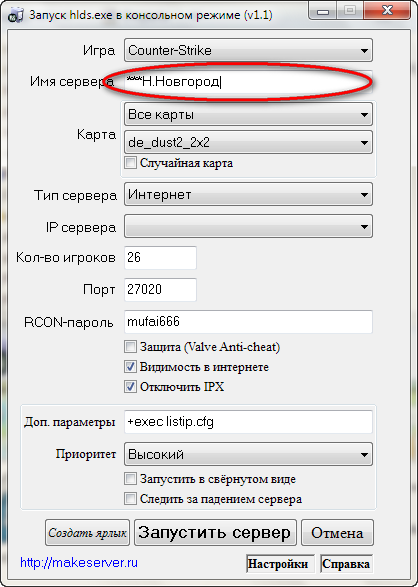418x587 pixels.
Task: Expand the IP сервера dropdown
Action: [x=248, y=226]
